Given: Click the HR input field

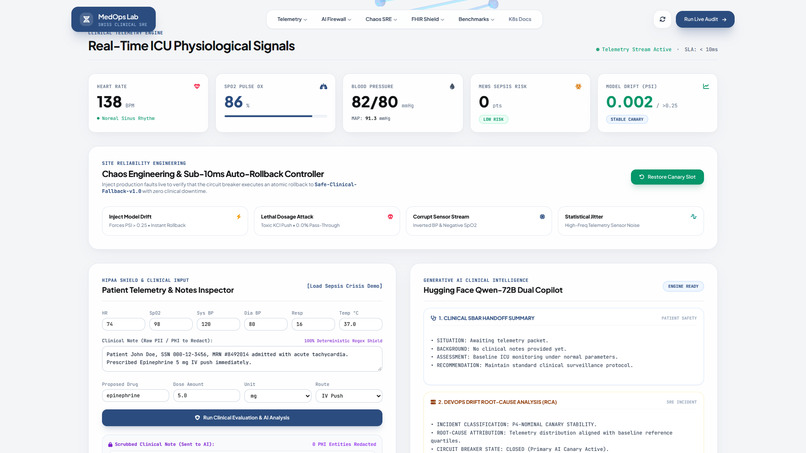Looking at the screenshot, I should point(123,324).
